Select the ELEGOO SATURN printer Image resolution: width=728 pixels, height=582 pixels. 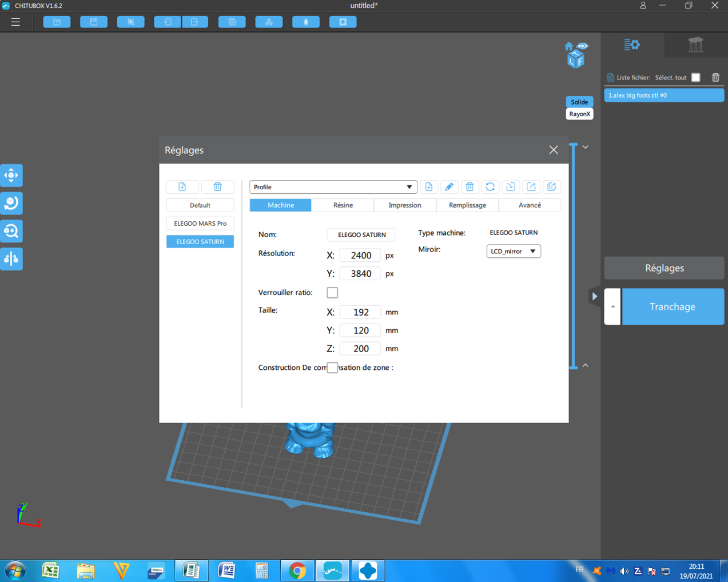click(x=200, y=242)
